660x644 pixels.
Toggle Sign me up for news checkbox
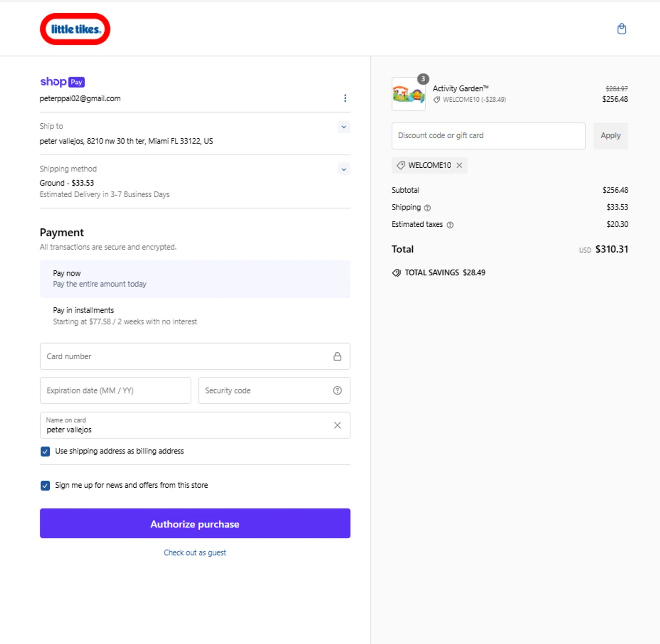click(x=45, y=486)
